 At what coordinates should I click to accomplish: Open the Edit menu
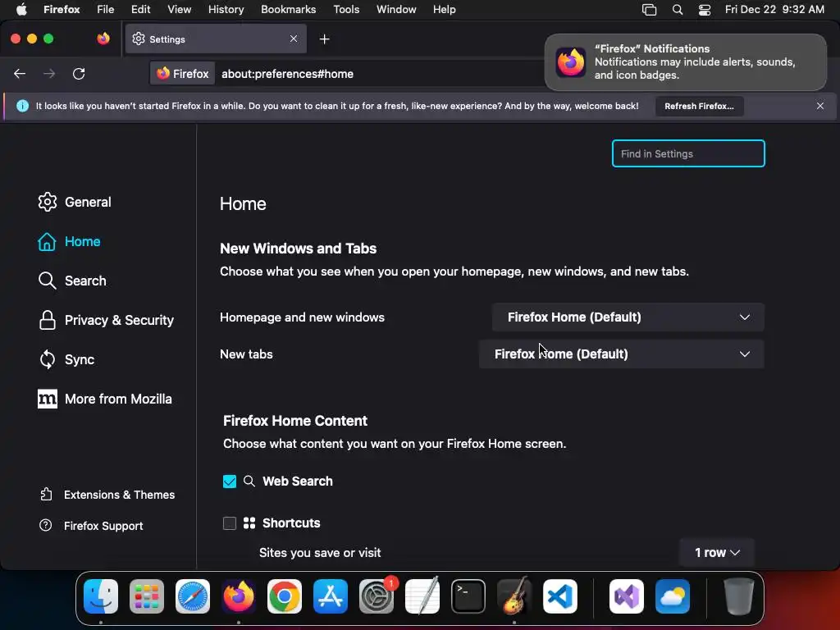[x=141, y=10]
